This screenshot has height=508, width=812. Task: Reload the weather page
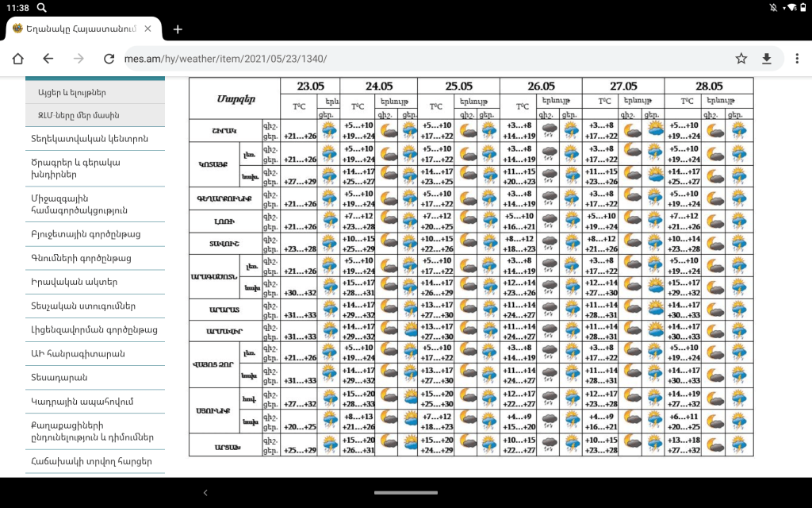[x=109, y=59]
